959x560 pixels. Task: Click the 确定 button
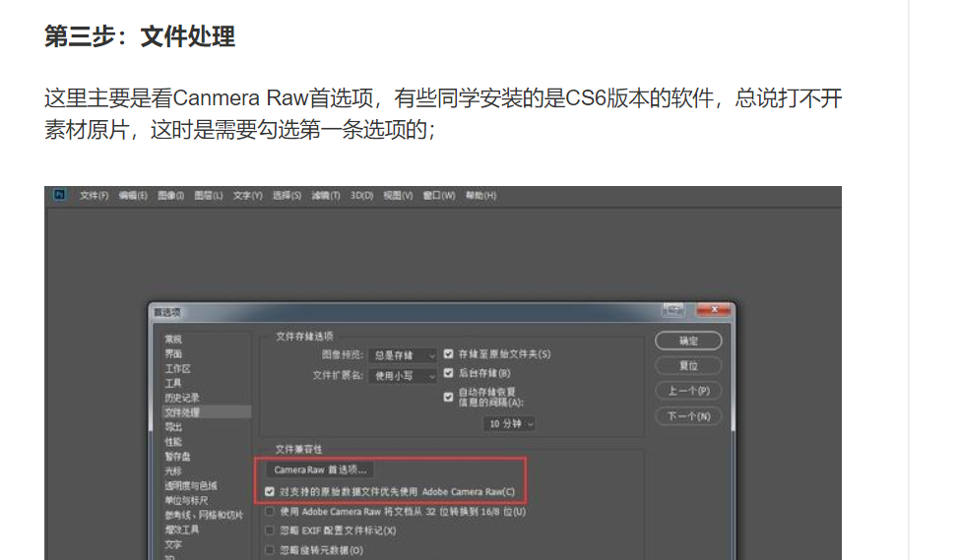pyautogui.click(x=688, y=342)
